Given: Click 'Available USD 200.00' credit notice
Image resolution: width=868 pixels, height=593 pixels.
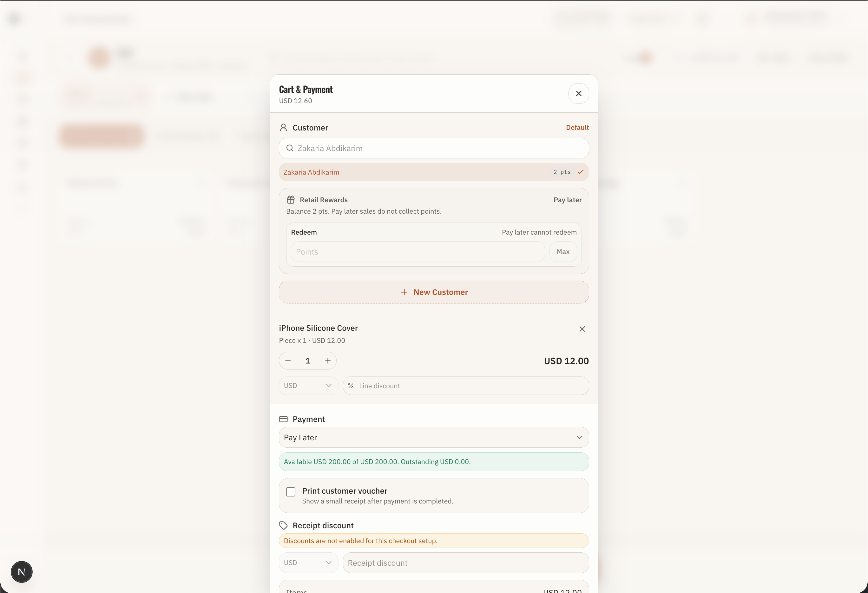Looking at the screenshot, I should (x=434, y=462).
